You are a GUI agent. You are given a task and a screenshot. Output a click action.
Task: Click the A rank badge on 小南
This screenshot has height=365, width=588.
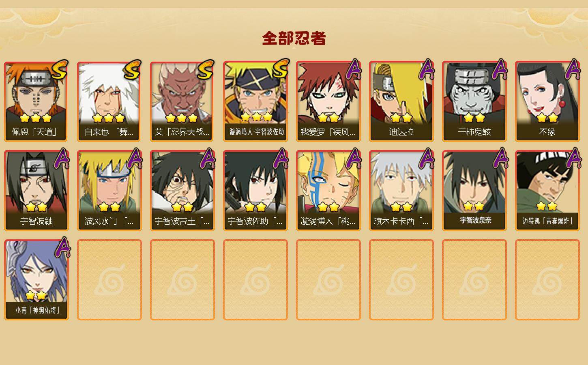pos(62,247)
